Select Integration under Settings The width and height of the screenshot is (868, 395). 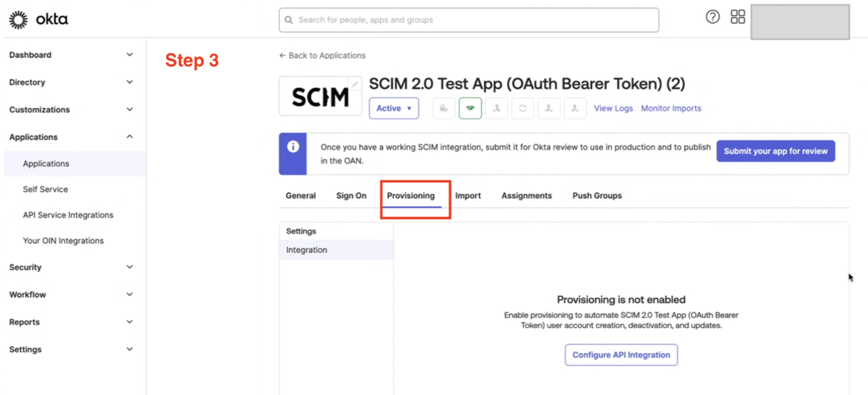tap(336, 250)
